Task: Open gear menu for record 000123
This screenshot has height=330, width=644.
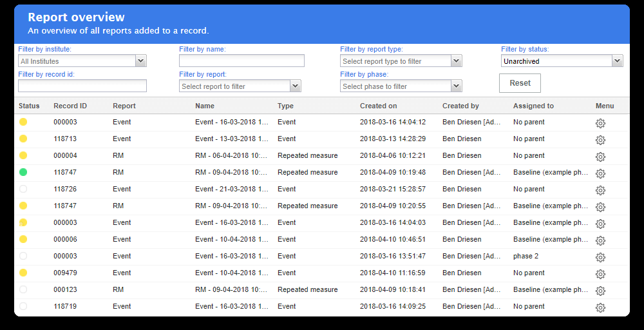Action: 600,291
